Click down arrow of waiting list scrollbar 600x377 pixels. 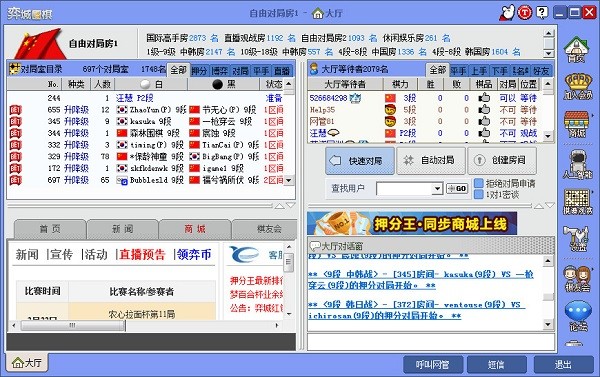click(x=548, y=136)
